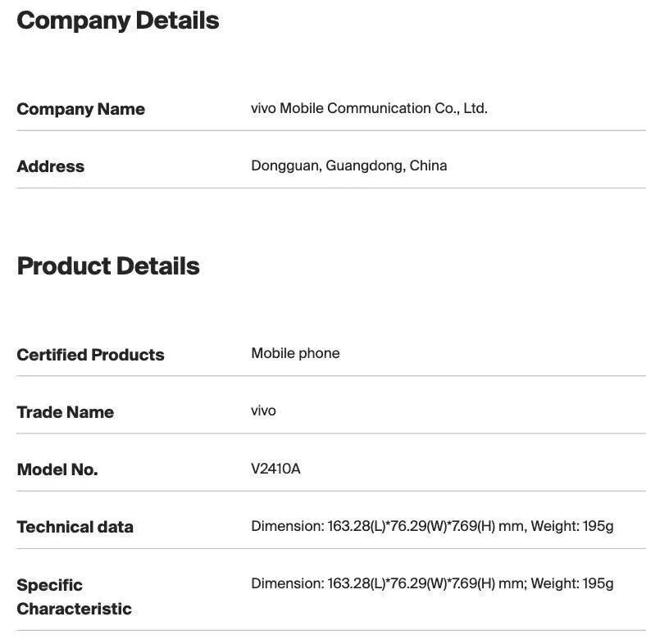
Task: Select the Technical data label
Action: 75,527
